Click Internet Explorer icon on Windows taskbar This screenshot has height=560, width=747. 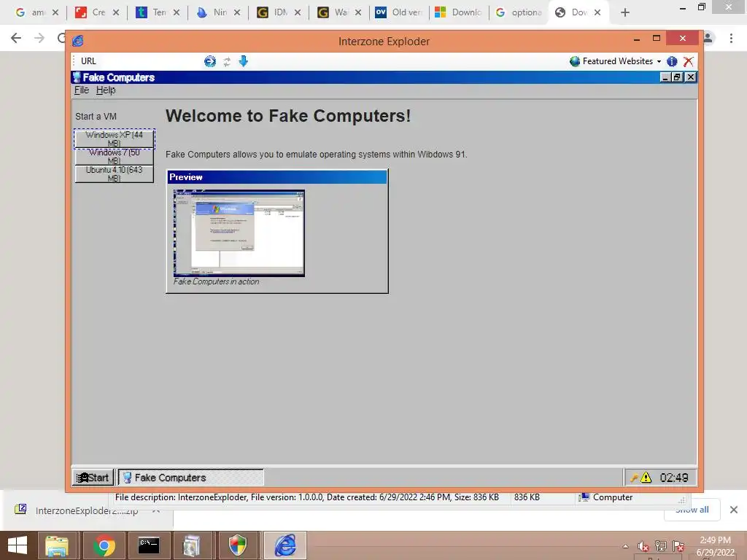[x=285, y=545]
